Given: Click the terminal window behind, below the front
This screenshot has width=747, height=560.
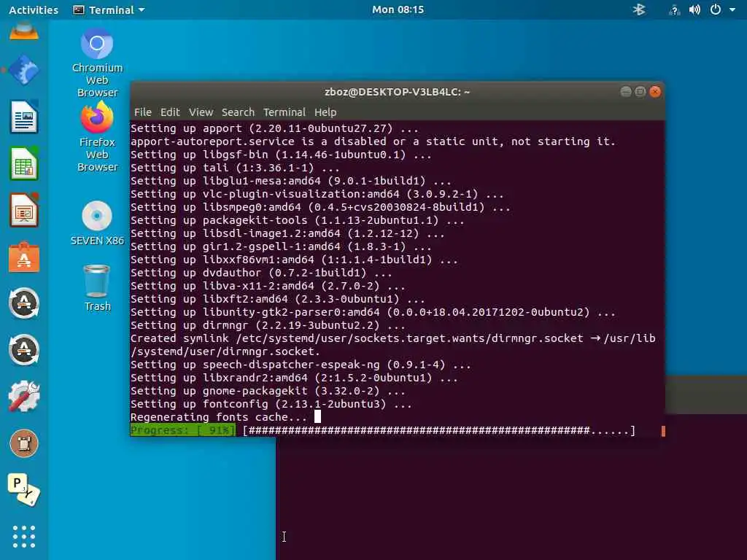Looking at the screenshot, I should (x=511, y=497).
